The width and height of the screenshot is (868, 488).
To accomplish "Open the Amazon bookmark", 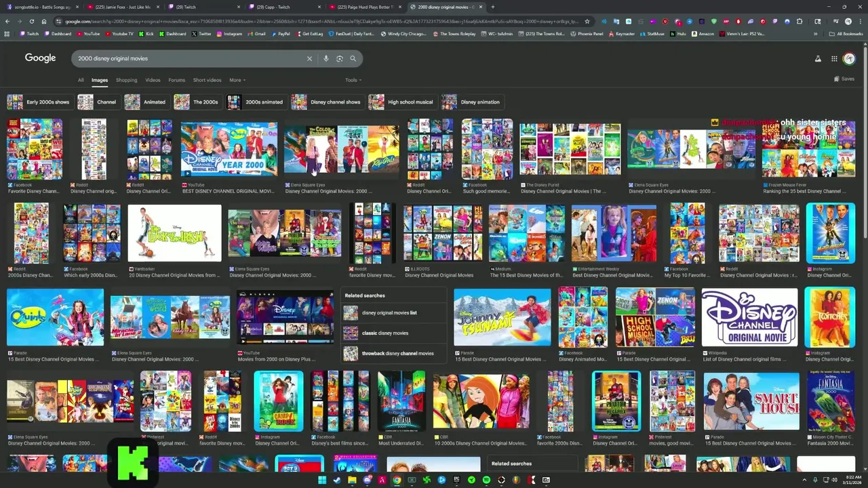I will pyautogui.click(x=703, y=33).
